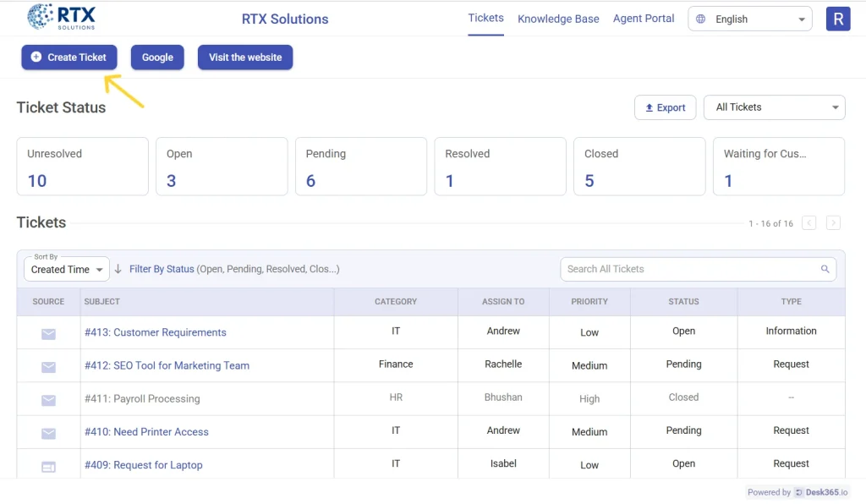This screenshot has width=866, height=504.
Task: Click the Desk365 icon in the footer
Action: [x=798, y=492]
